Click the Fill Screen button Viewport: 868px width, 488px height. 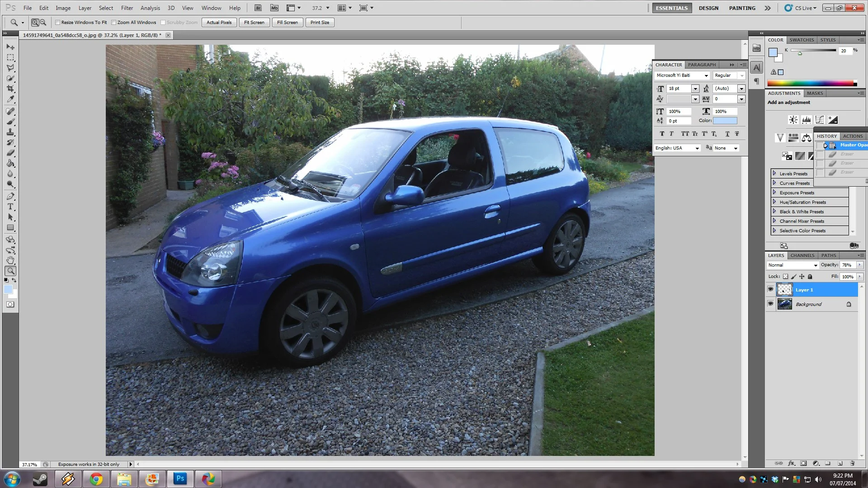pos(287,22)
